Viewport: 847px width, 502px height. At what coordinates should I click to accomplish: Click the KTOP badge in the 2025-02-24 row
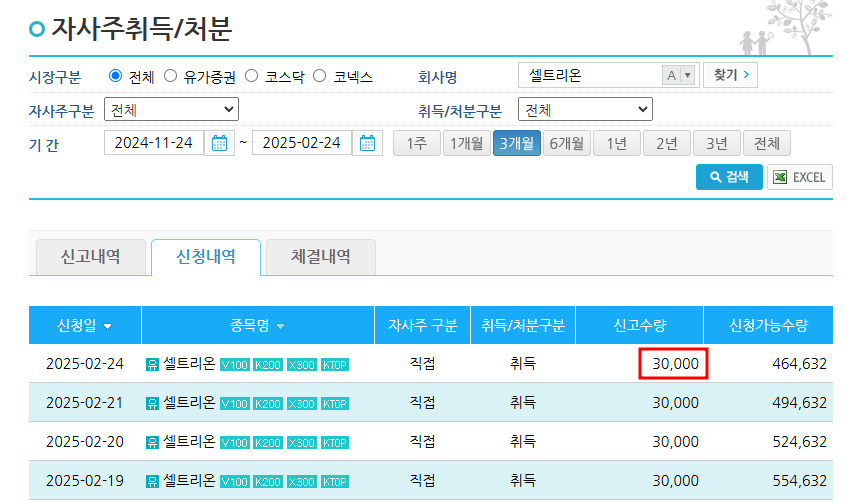pyautogui.click(x=335, y=365)
